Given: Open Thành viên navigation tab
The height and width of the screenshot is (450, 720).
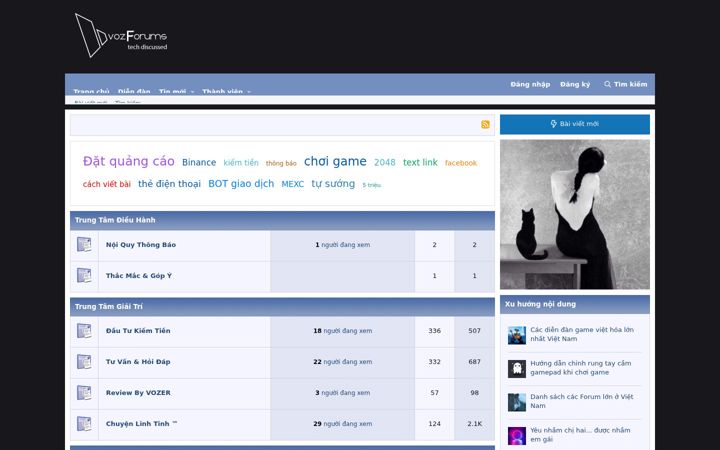Looking at the screenshot, I should coord(222,91).
